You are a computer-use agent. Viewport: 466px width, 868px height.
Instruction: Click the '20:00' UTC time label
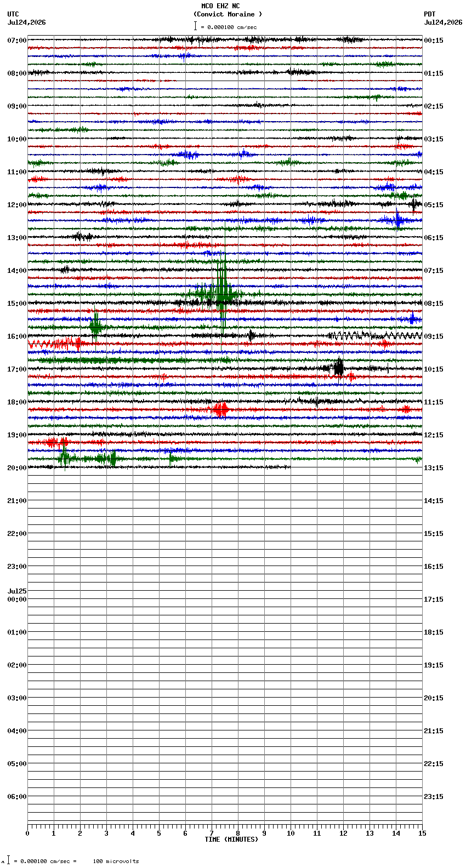[x=17, y=468]
